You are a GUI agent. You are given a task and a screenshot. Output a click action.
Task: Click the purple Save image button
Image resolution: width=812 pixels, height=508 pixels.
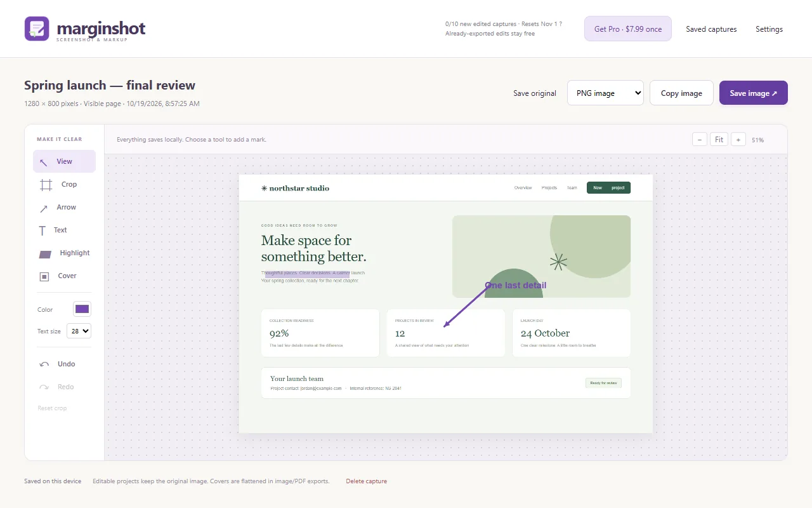[x=754, y=93]
